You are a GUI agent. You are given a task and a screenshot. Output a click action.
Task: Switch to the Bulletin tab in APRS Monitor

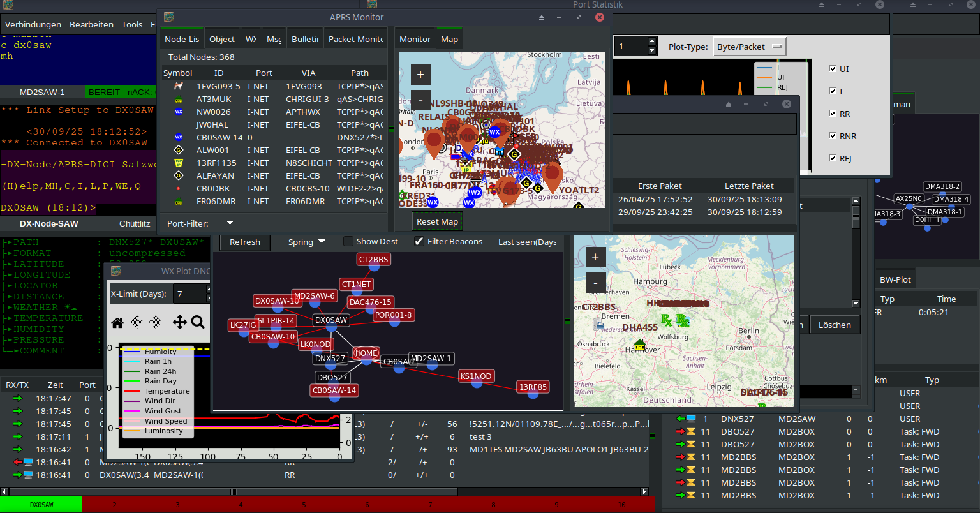(x=304, y=39)
